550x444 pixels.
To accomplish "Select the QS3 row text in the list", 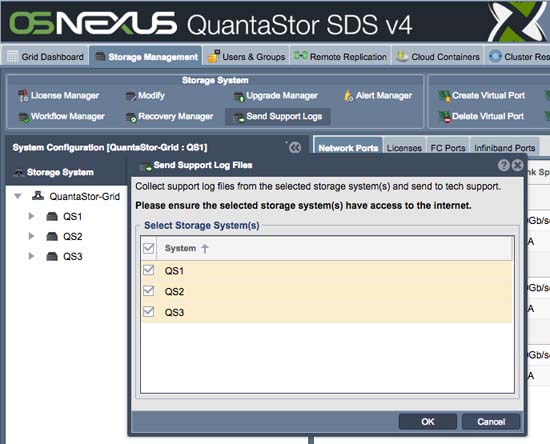I will (x=174, y=312).
